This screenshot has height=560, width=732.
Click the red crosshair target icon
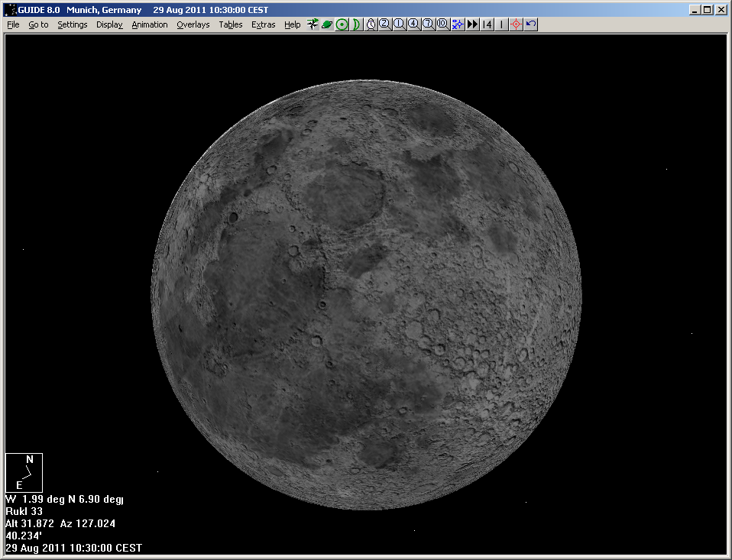click(516, 24)
